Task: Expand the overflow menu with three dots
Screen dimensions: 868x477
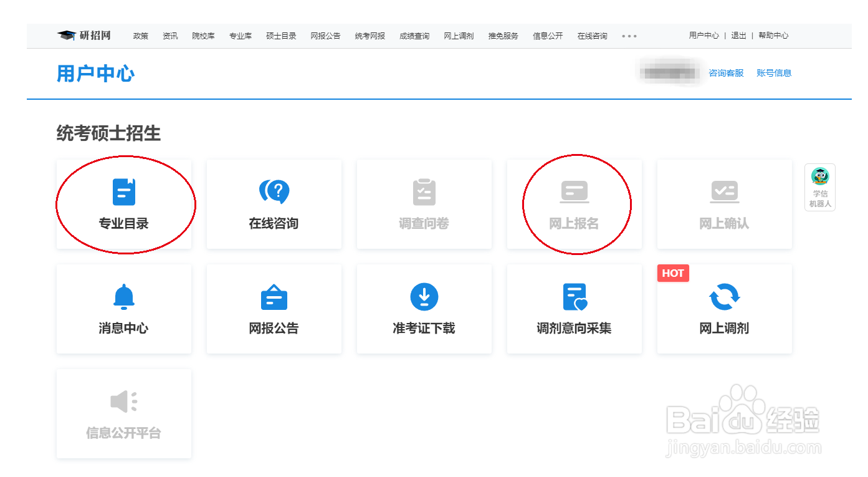Action: [629, 36]
